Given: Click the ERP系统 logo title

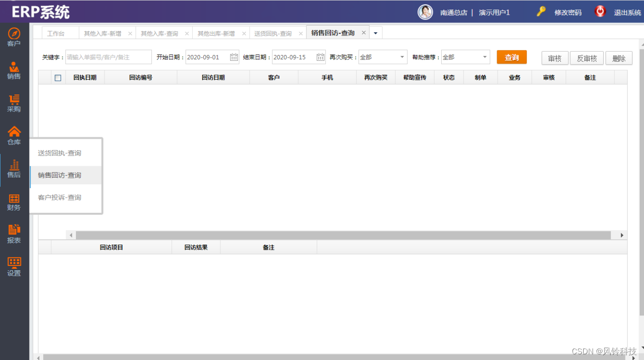Looking at the screenshot, I should point(41,12).
